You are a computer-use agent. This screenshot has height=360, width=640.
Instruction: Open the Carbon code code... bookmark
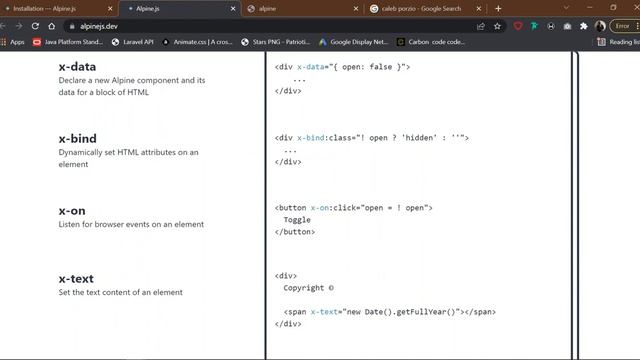(x=431, y=42)
